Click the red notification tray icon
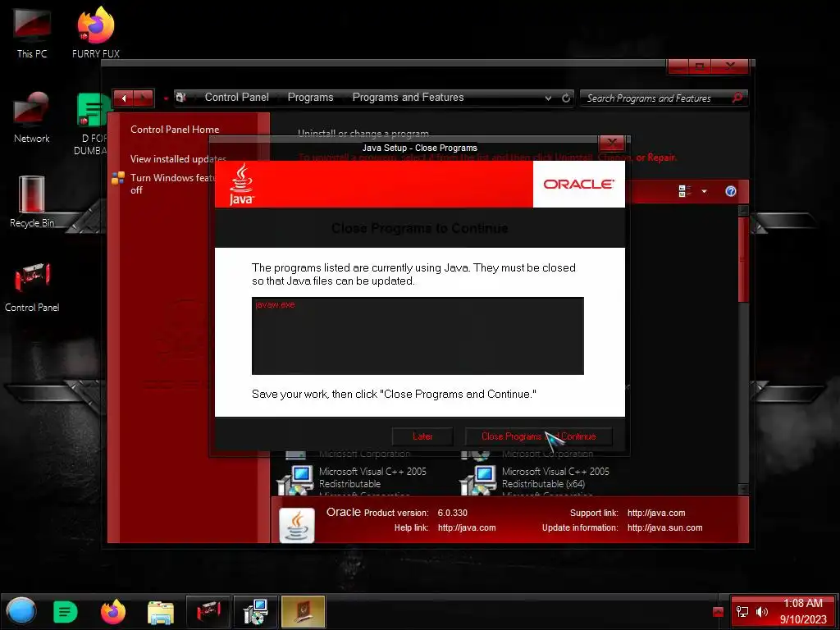The width and height of the screenshot is (840, 630). tap(718, 612)
